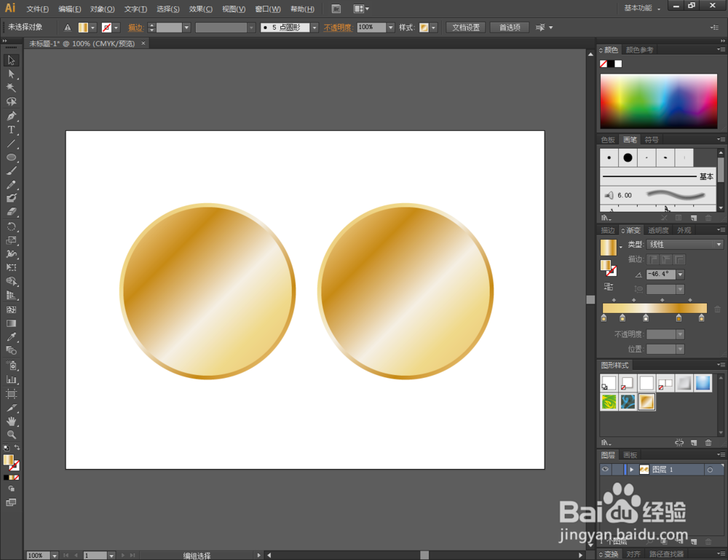Viewport: 728px width, 560px height.
Task: Toggle visibility eye of 图层 1
Action: 605,470
